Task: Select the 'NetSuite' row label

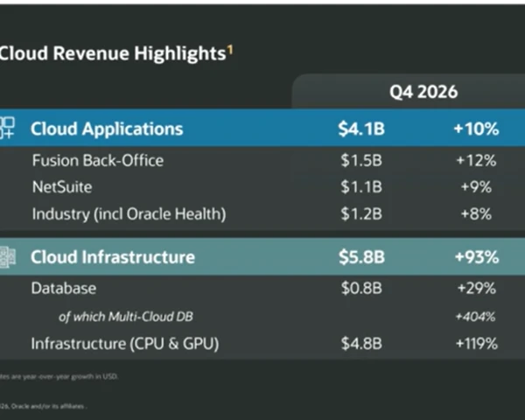Action: coord(62,187)
